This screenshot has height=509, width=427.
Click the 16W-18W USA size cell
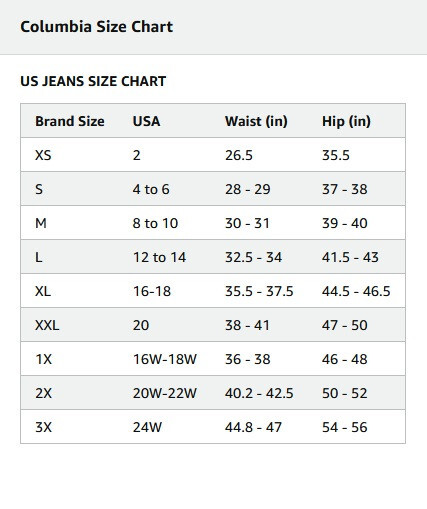(x=165, y=359)
